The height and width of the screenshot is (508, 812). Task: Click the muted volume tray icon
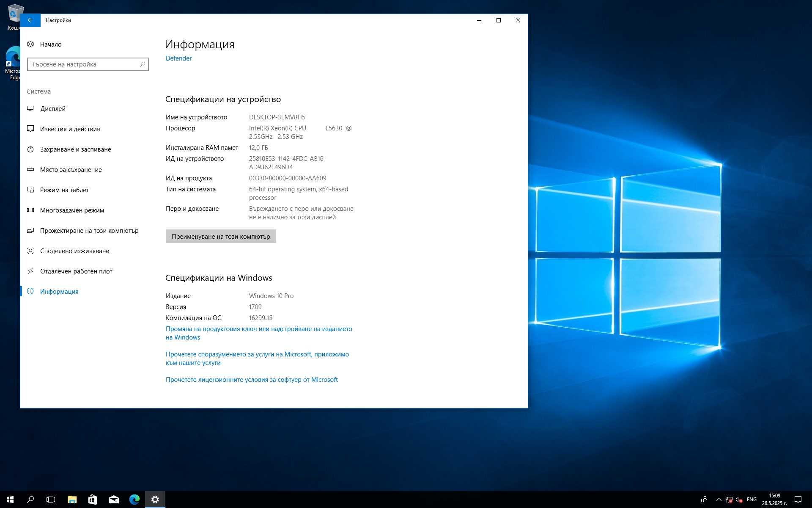coord(739,500)
